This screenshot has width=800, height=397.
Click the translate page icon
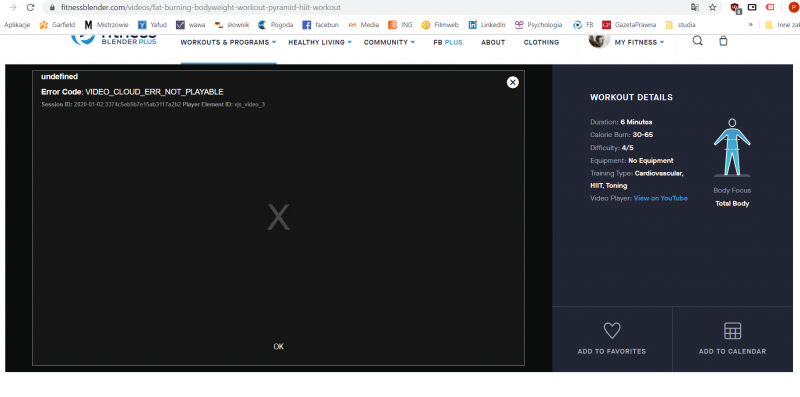coord(695,8)
